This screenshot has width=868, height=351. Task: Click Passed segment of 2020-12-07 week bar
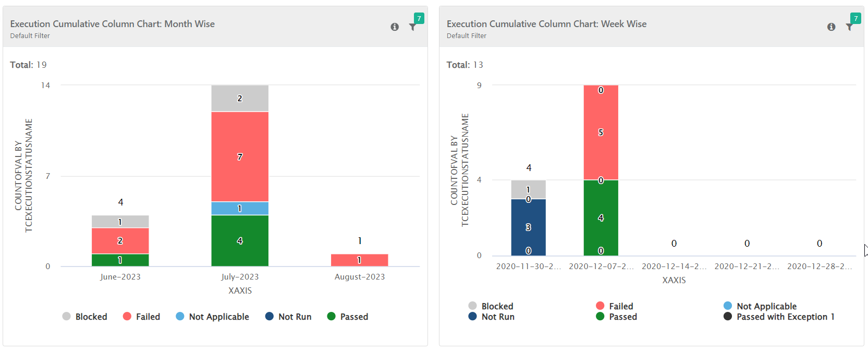pos(601,217)
